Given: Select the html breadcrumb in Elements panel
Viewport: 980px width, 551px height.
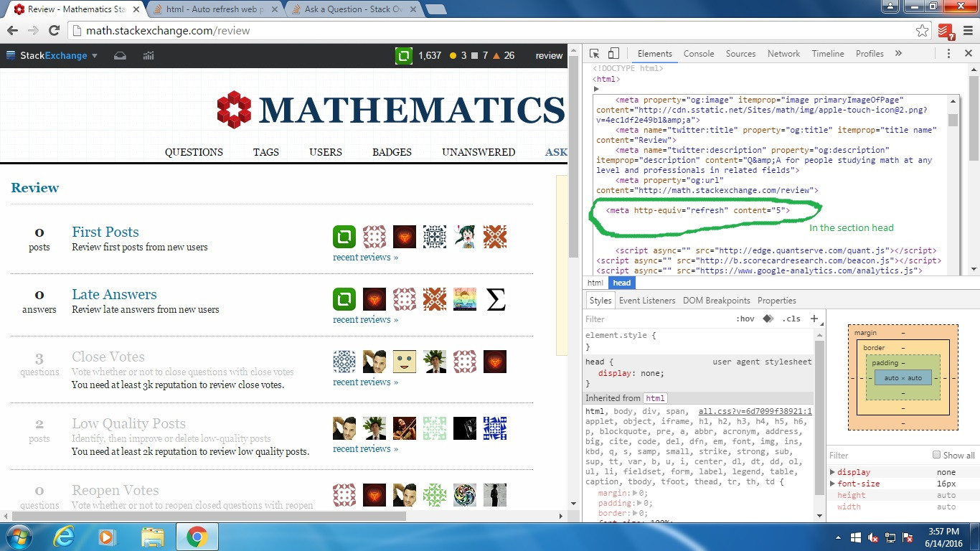Looking at the screenshot, I should pyautogui.click(x=595, y=283).
